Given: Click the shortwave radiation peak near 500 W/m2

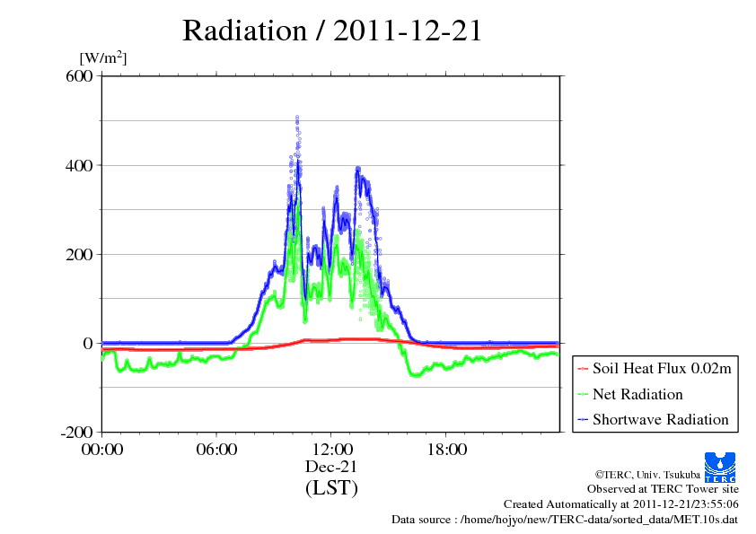Looking at the screenshot, I should 297,118.
